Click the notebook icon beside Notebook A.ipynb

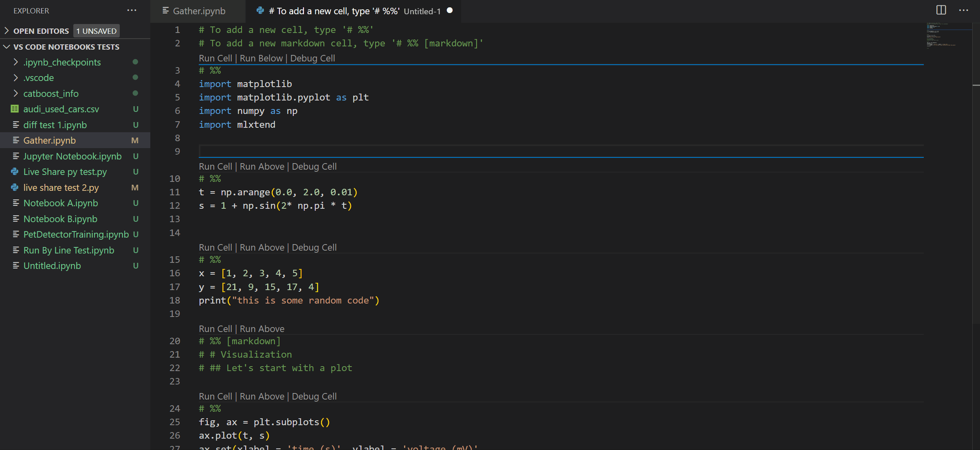[x=16, y=203]
